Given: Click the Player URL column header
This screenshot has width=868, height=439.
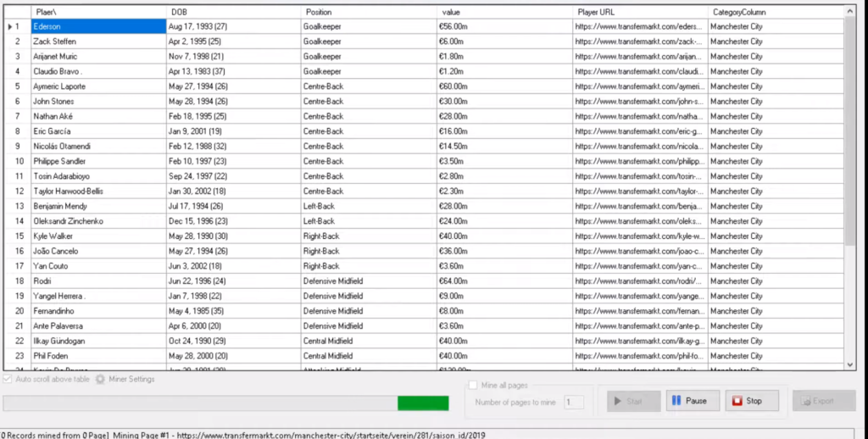Looking at the screenshot, I should (639, 12).
